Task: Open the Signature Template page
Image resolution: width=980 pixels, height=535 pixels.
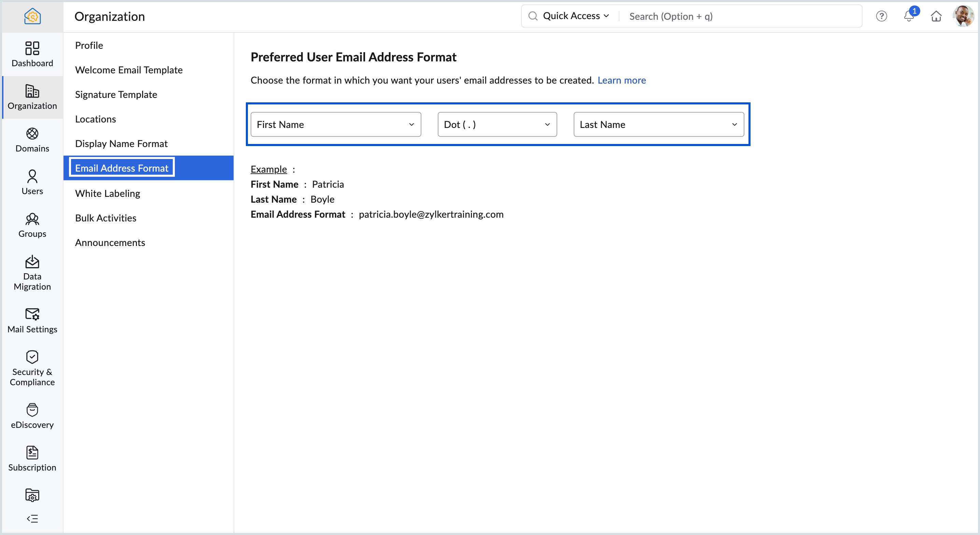Action: point(116,94)
